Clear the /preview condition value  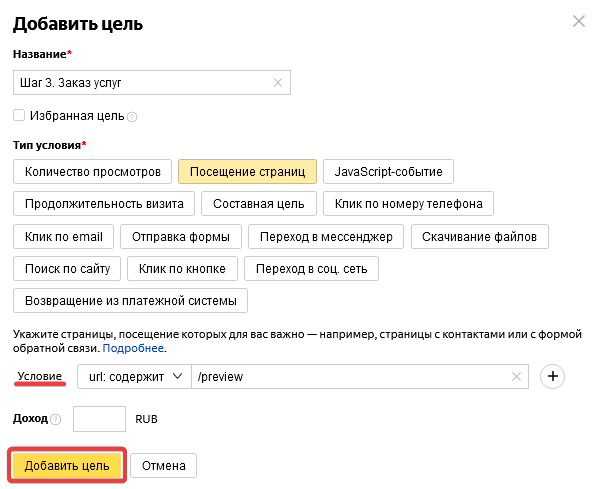516,376
